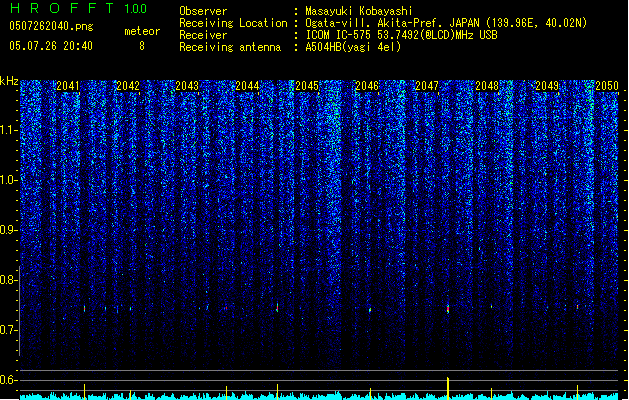
Task: Click the 'meteor' label above the count
Action: [x=142, y=31]
